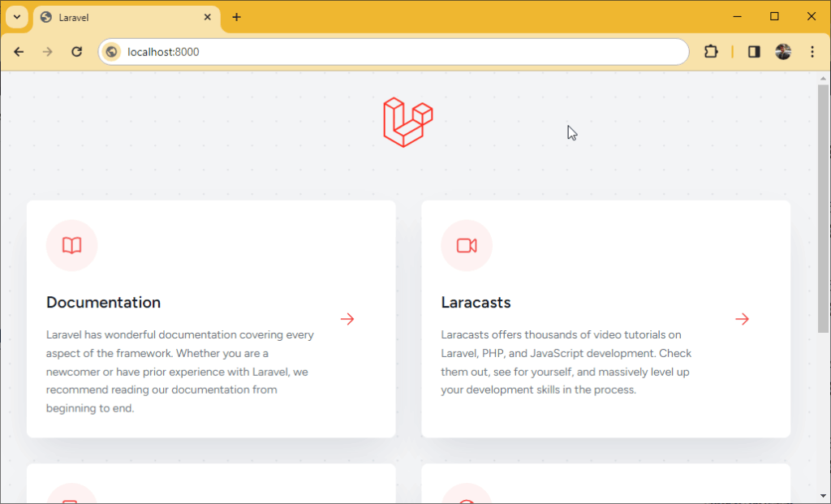831x504 pixels.
Task: Open the Documentation heading link
Action: (x=103, y=302)
